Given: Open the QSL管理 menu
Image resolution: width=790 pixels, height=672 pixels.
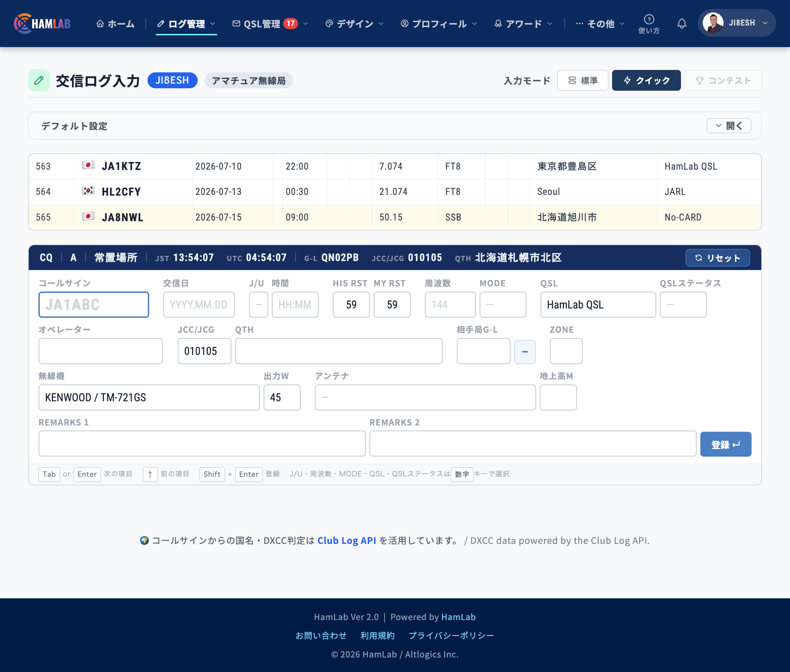Looking at the screenshot, I should (270, 24).
